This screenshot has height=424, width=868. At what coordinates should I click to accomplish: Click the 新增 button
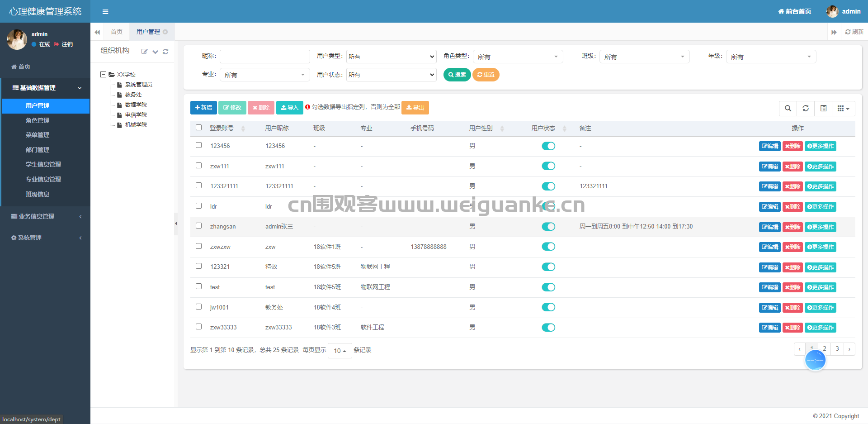point(203,108)
